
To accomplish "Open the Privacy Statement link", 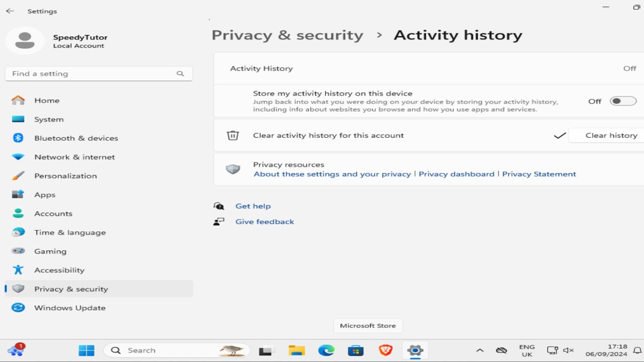I will click(539, 174).
